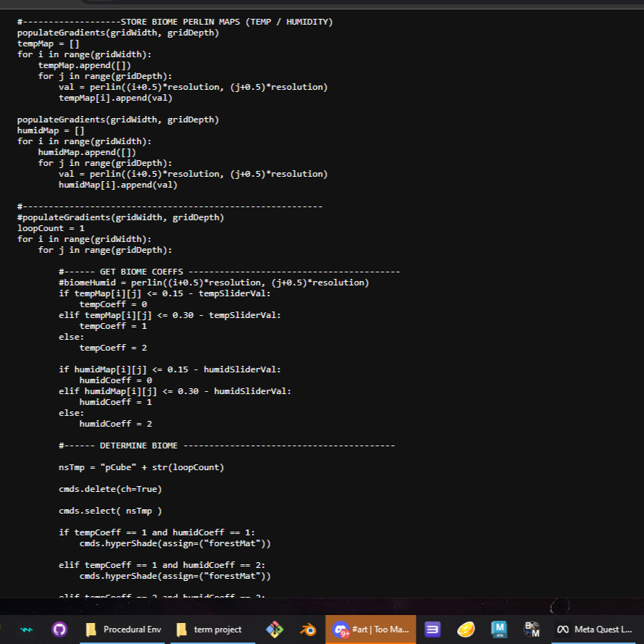Switch to the Discord #art window
Image resolution: width=644 pixels, height=644 pixels.
click(371, 630)
